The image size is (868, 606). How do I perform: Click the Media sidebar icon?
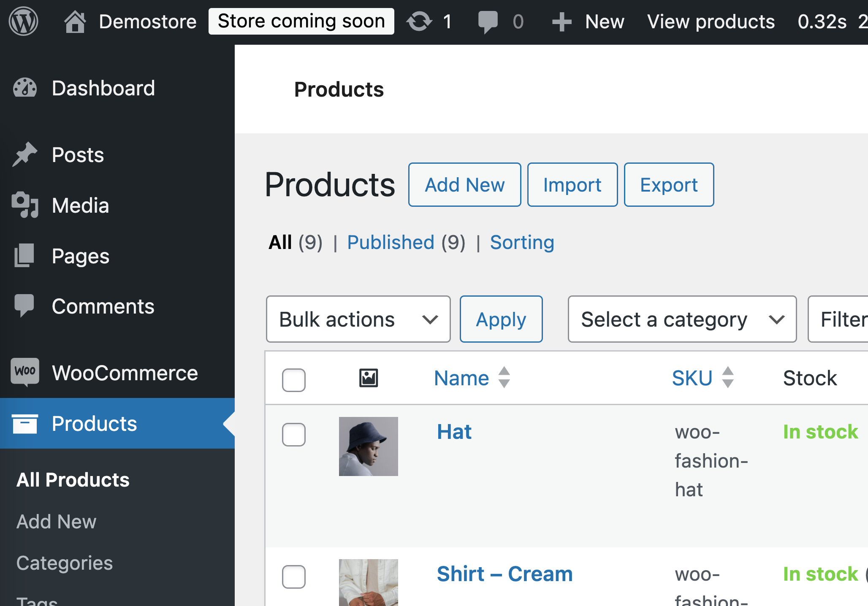[25, 206]
